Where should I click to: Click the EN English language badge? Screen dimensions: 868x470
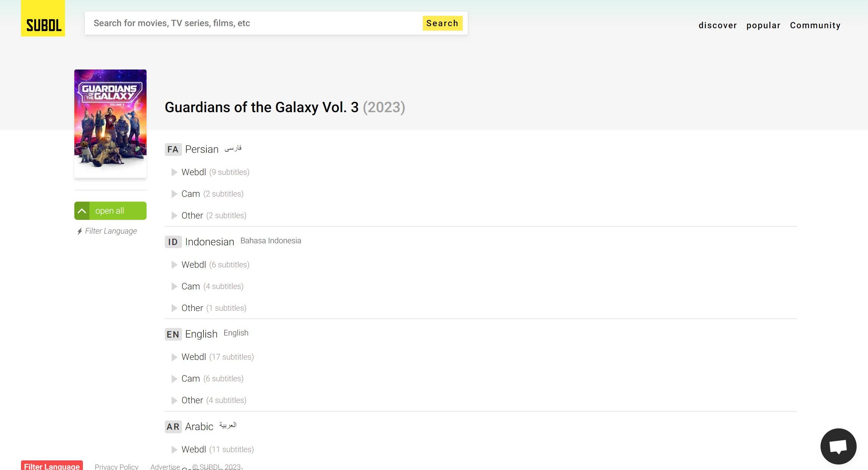tap(173, 334)
